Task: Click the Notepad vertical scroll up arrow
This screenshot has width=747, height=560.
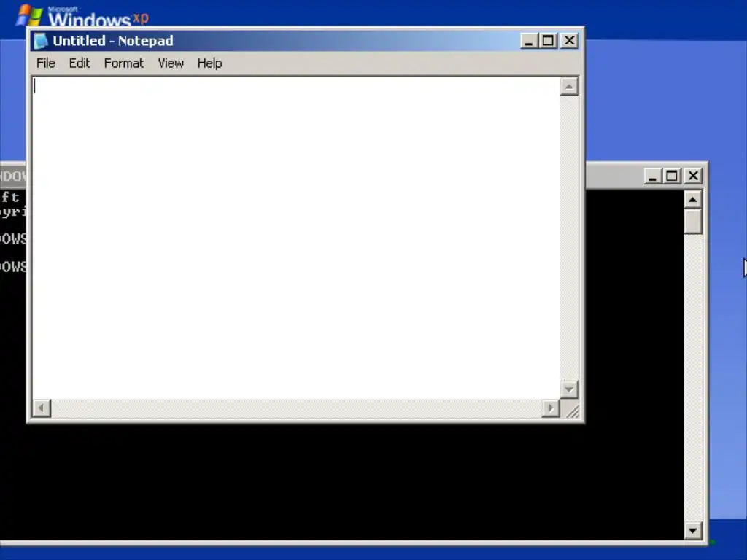Action: pos(569,86)
